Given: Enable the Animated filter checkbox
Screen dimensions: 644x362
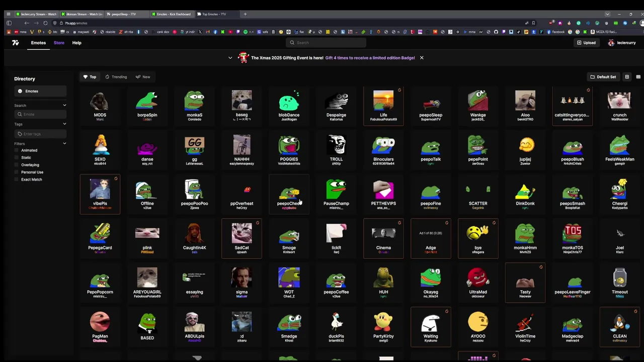Looking at the screenshot, I should click(x=17, y=150).
